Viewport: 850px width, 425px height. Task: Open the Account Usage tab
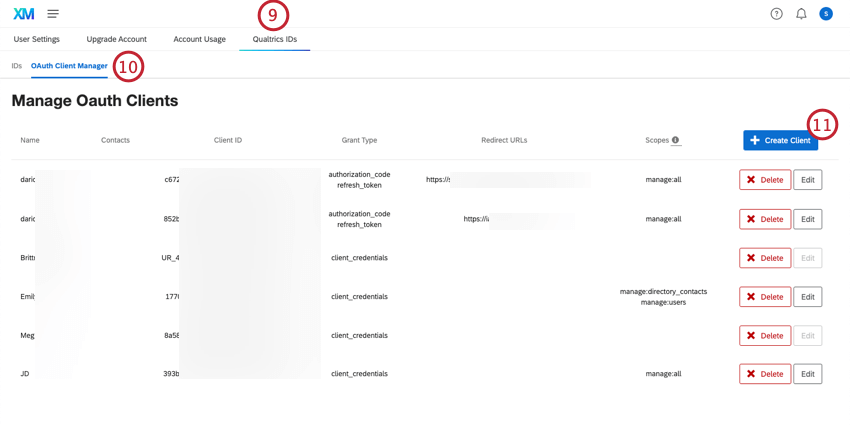[x=199, y=39]
